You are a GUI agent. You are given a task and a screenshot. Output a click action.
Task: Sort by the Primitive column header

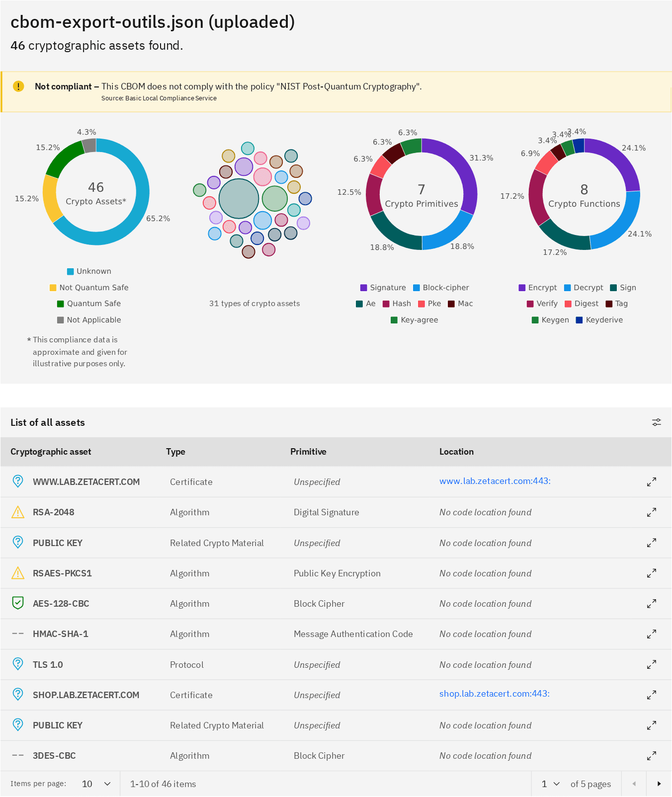pyautogui.click(x=308, y=452)
